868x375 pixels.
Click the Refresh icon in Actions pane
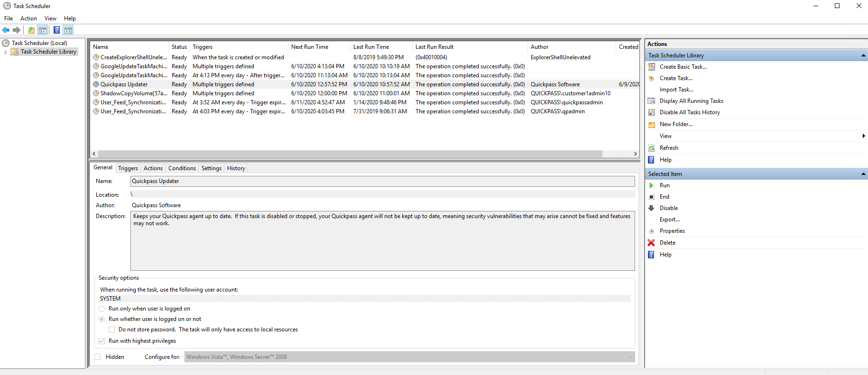[x=651, y=148]
